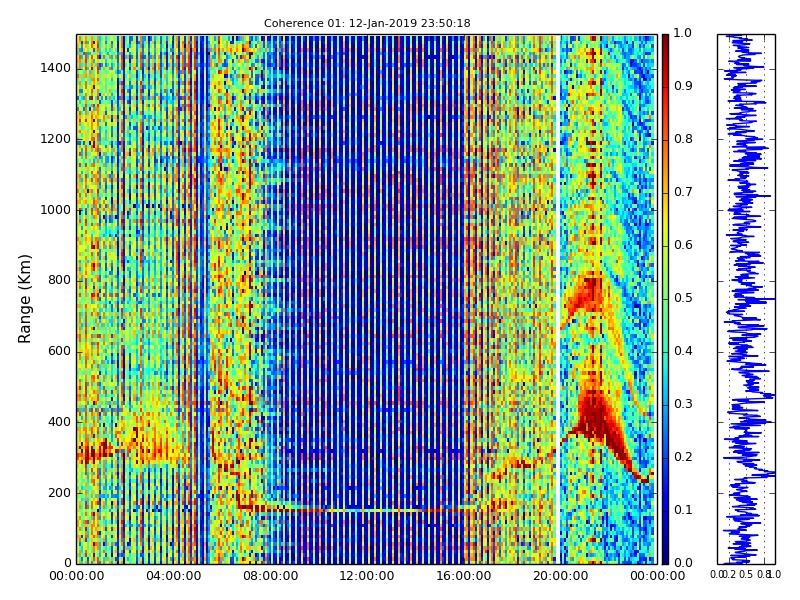Click the 0.9 colorbar label
800x600 pixels.
[x=683, y=86]
